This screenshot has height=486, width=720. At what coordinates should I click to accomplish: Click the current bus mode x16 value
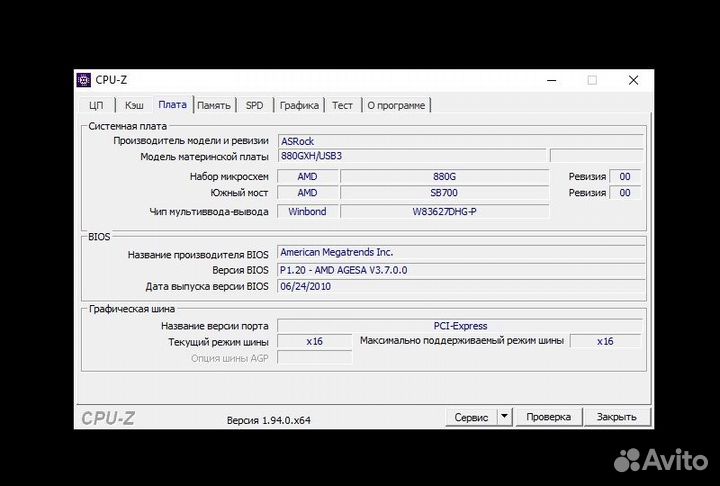(x=315, y=341)
